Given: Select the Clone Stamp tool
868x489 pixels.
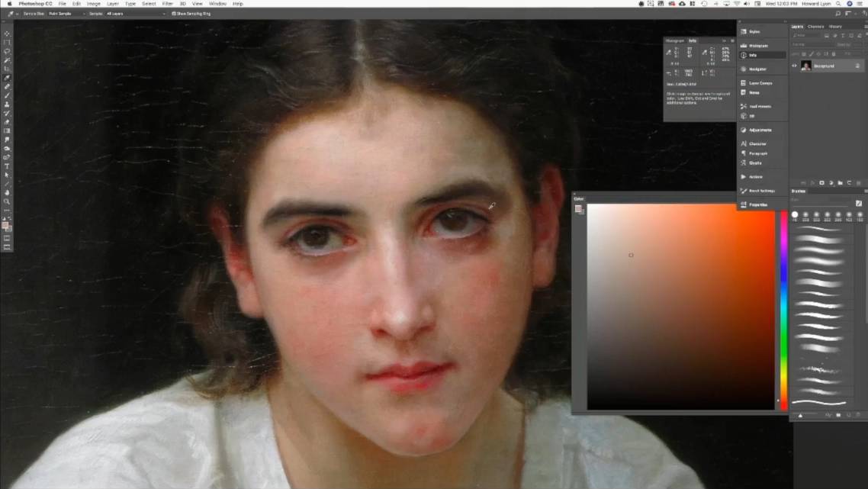Looking at the screenshot, I should click(x=7, y=105).
